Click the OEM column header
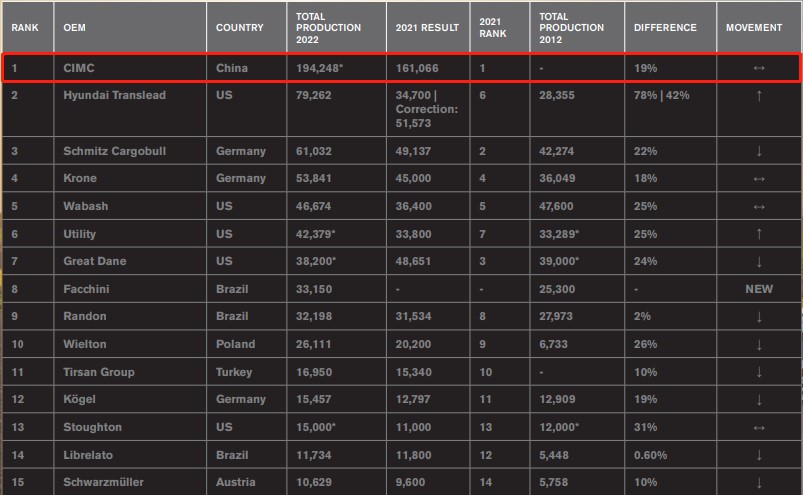The width and height of the screenshot is (803, 495). [73, 28]
